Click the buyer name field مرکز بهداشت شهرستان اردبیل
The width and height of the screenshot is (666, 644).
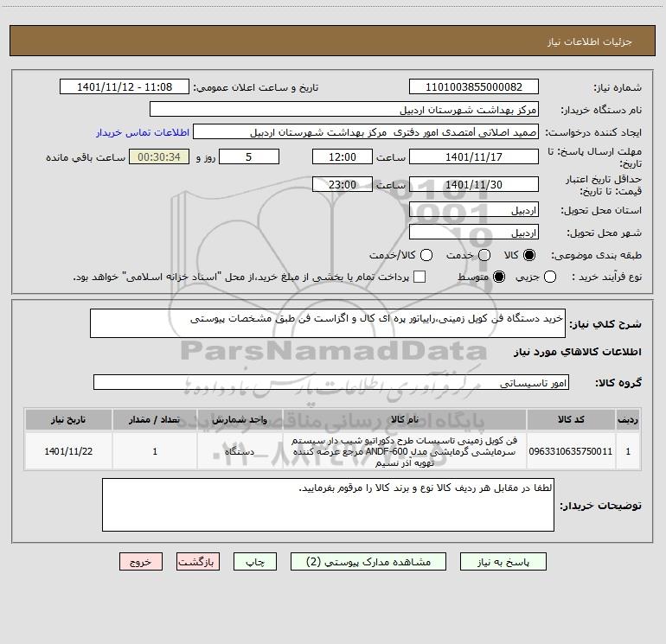click(x=344, y=109)
